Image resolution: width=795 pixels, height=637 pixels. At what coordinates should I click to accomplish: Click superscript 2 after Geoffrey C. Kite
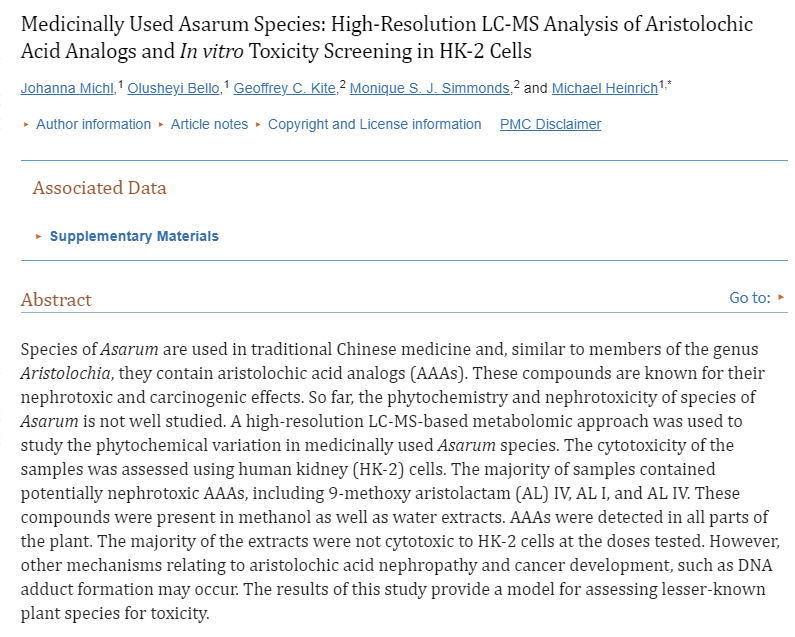pyautogui.click(x=343, y=85)
